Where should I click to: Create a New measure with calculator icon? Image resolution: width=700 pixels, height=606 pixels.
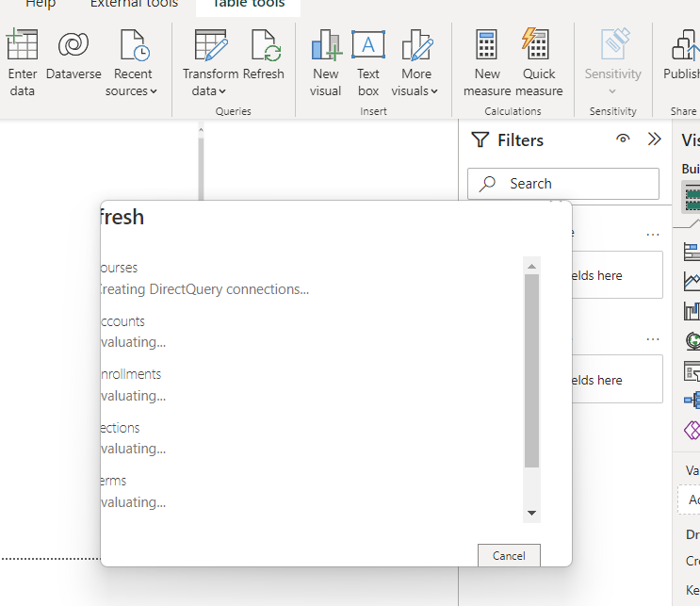point(486,44)
